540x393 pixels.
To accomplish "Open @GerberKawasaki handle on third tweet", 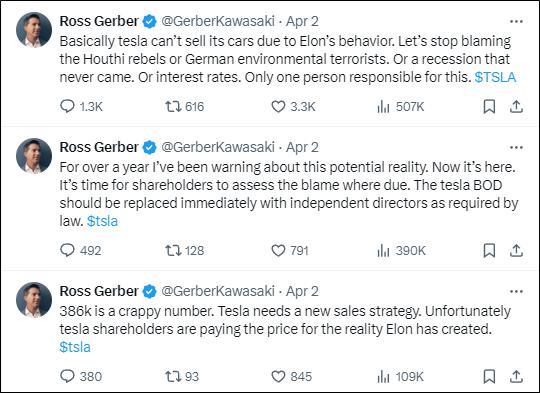I will click(x=218, y=291).
